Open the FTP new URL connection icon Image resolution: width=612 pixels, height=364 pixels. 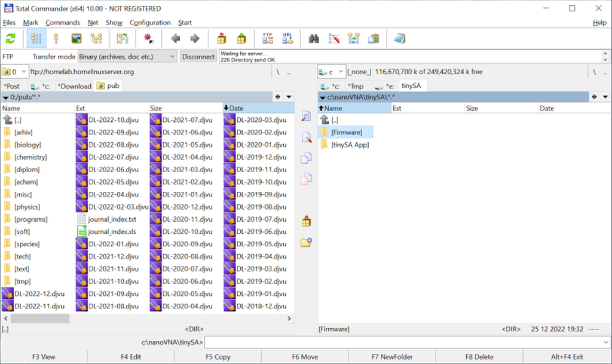point(287,39)
